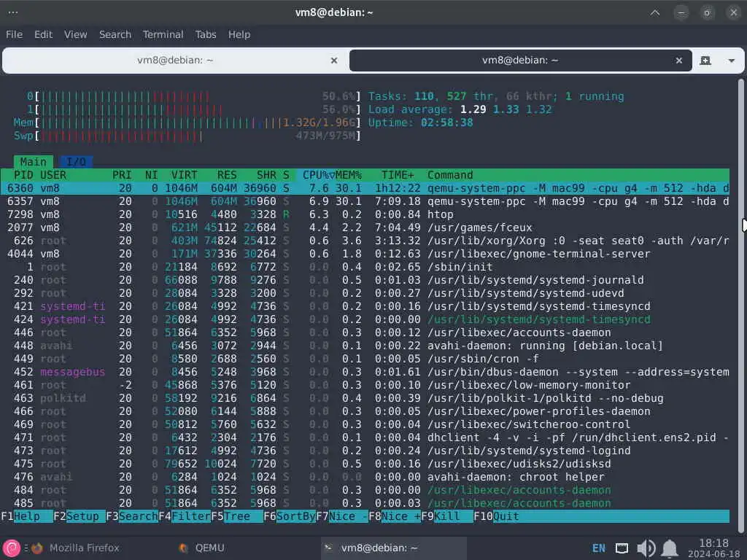
Task: Open the Tabs menu
Action: pos(206,34)
